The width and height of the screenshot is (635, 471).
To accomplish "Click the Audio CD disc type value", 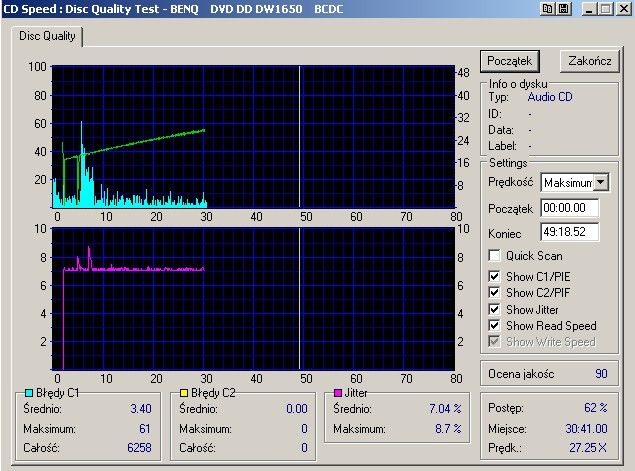I will pyautogui.click(x=550, y=97).
